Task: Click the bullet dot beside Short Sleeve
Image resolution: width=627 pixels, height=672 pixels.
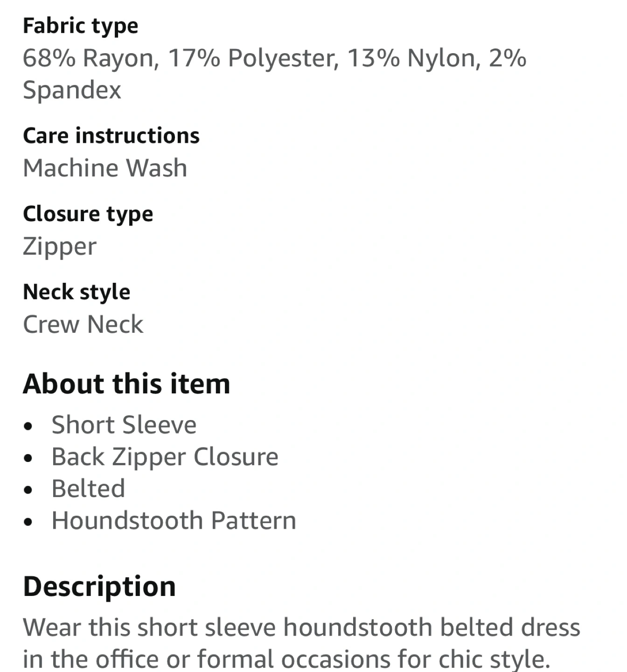Action: click(x=29, y=426)
